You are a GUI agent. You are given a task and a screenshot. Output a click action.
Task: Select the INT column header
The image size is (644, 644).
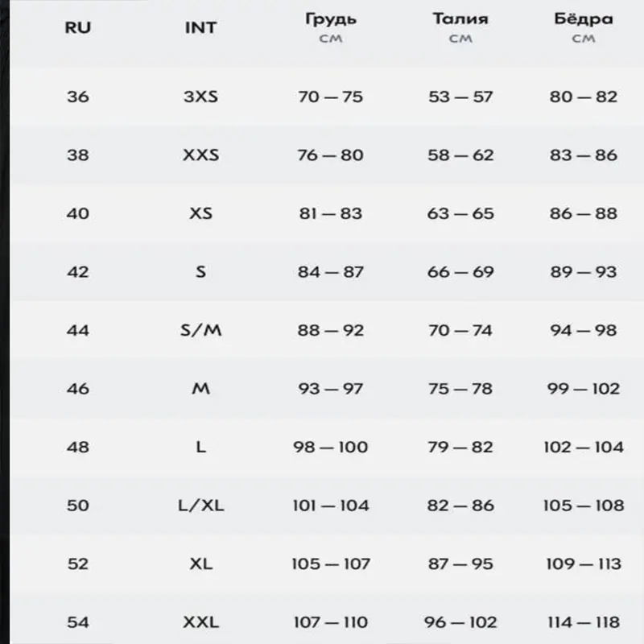point(200,28)
